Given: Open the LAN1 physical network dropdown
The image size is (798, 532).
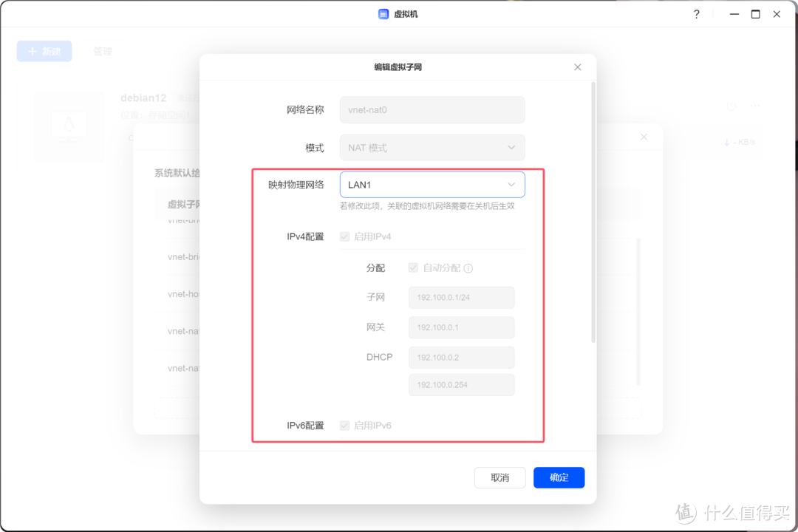Looking at the screenshot, I should 432,184.
